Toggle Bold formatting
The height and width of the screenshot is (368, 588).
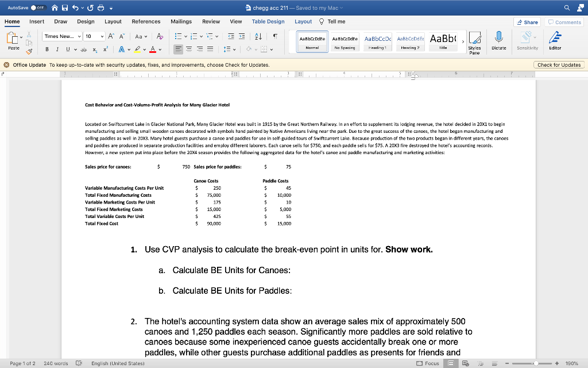coord(47,49)
